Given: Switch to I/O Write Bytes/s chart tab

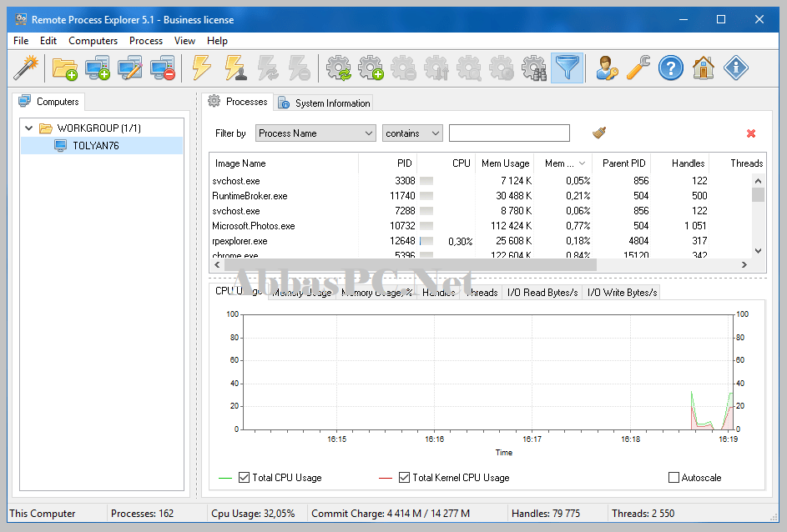Looking at the screenshot, I should 622,293.
